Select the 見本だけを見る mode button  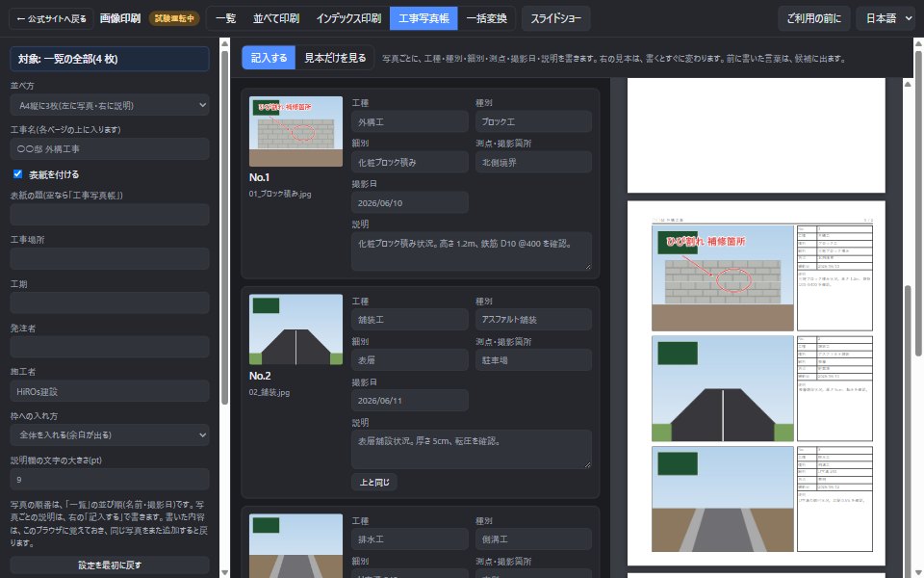(x=335, y=58)
